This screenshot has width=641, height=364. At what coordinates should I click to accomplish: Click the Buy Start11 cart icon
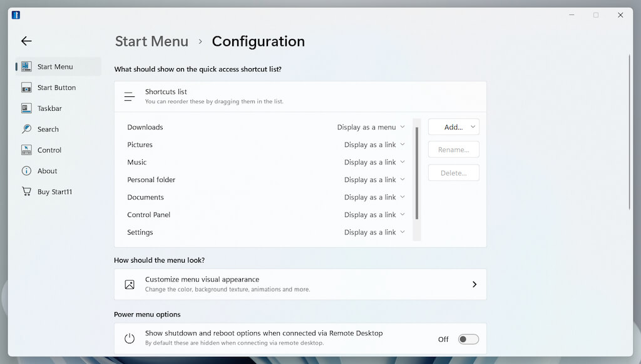pyautogui.click(x=26, y=191)
